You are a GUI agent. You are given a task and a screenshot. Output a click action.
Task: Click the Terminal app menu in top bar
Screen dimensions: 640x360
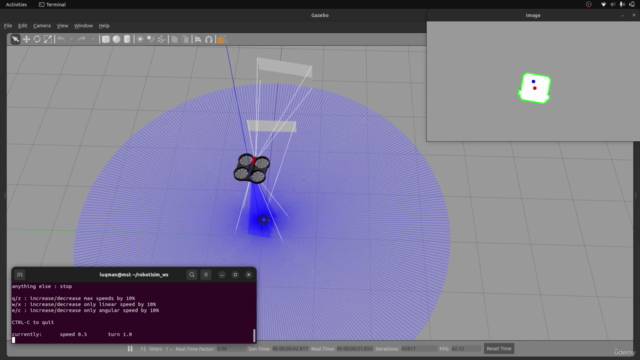[x=52, y=4]
